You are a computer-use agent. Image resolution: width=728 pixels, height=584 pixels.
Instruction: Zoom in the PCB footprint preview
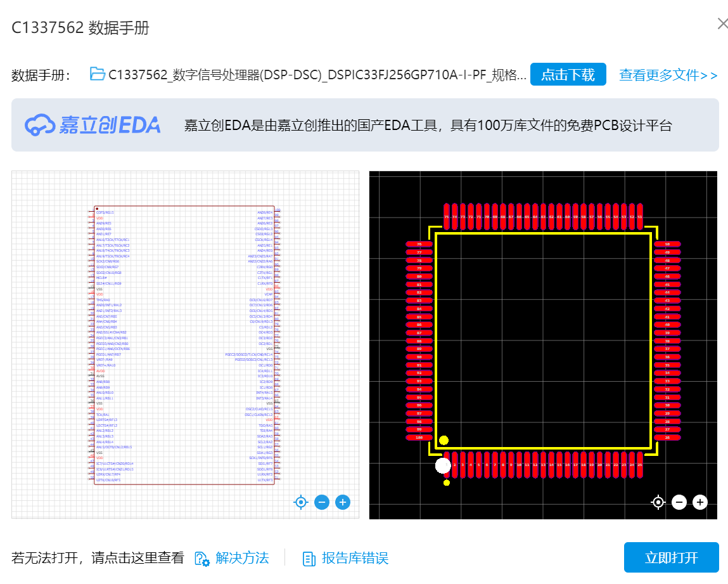click(699, 502)
